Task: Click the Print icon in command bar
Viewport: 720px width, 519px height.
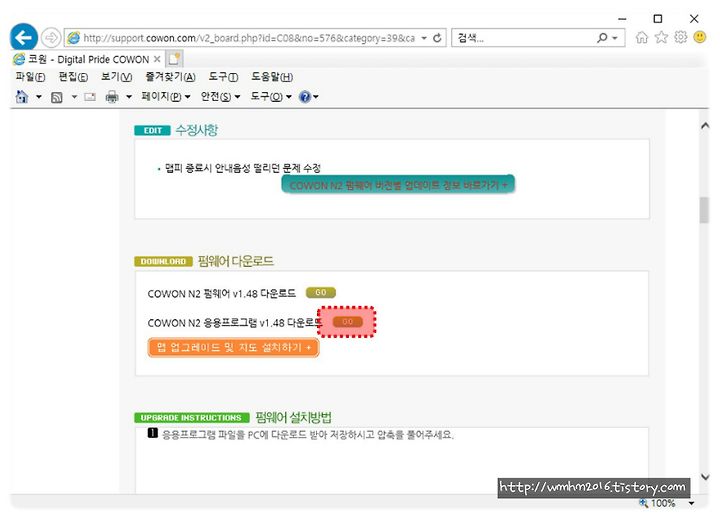Action: coord(112,97)
